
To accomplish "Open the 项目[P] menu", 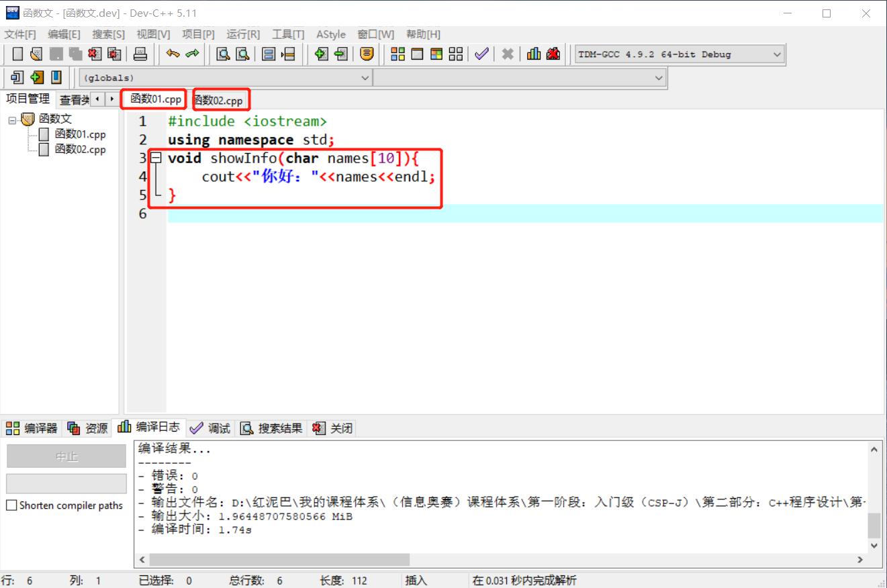I will [198, 34].
